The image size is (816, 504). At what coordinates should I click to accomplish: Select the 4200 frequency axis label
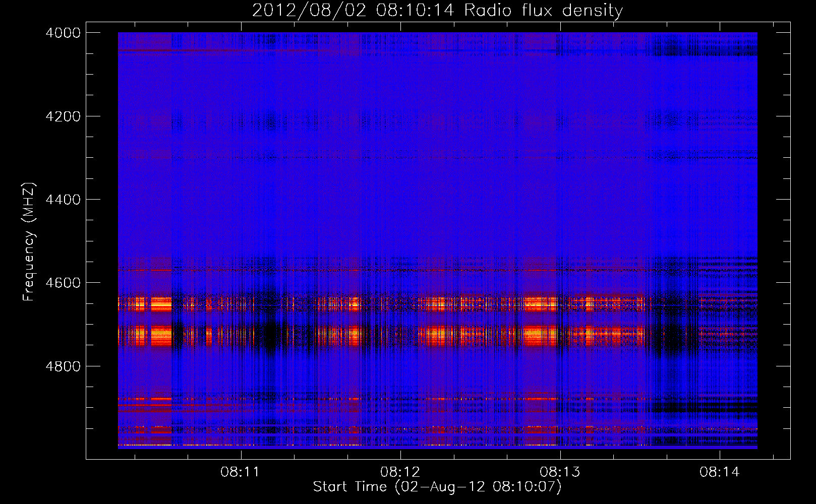click(x=63, y=116)
